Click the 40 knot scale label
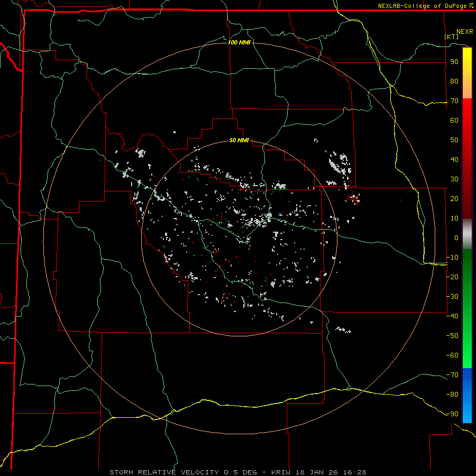Image resolution: width=476 pixels, height=476 pixels. (x=454, y=160)
